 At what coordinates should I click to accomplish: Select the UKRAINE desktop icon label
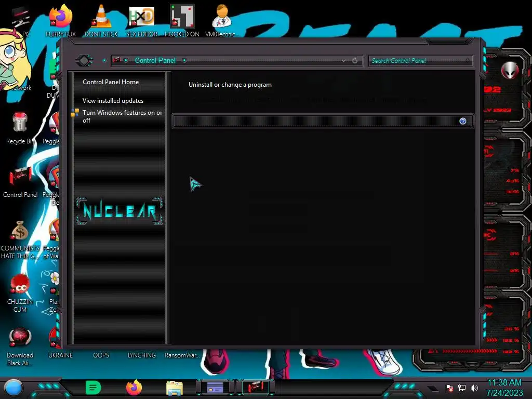[x=60, y=355]
